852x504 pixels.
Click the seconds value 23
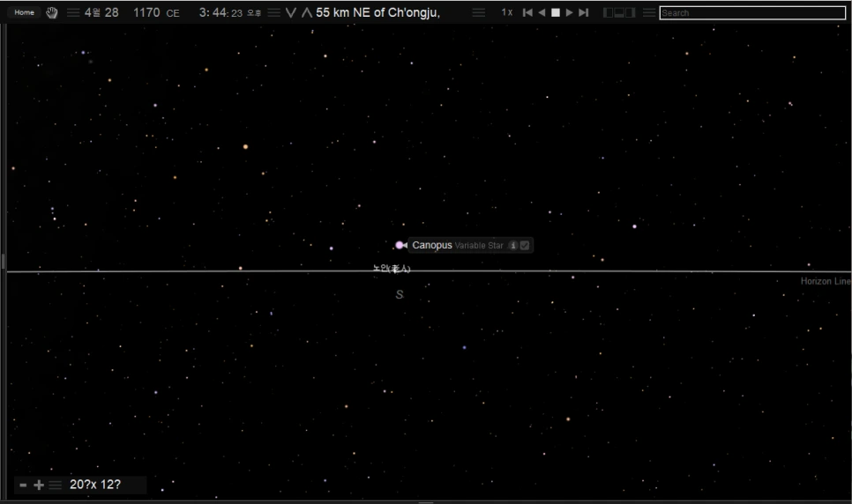pos(237,13)
